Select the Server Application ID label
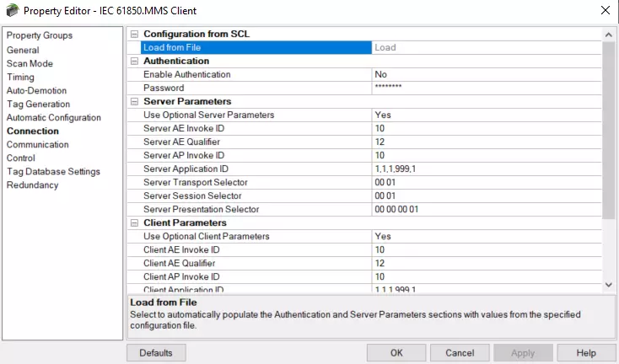Image resolution: width=619 pixels, height=364 pixels. point(186,169)
